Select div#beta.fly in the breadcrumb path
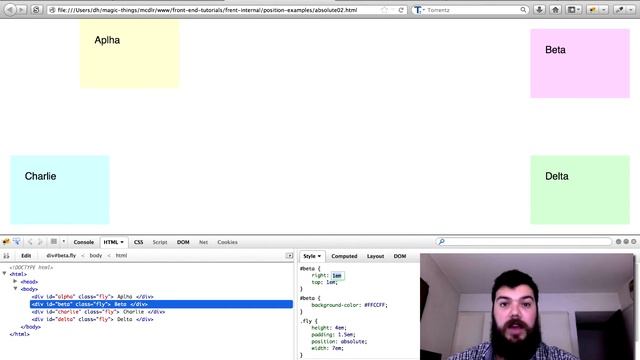 coord(61,256)
